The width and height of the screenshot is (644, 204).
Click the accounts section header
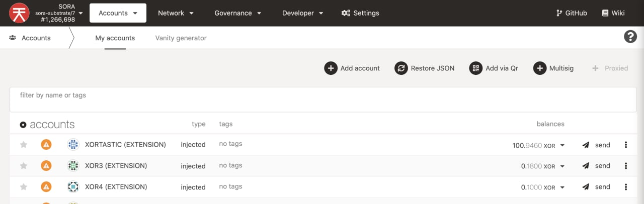click(47, 125)
